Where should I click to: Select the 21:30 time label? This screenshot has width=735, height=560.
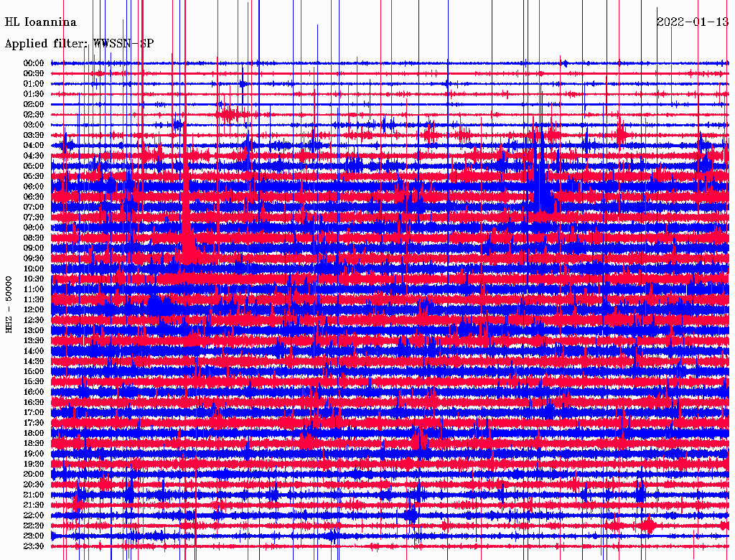34,505
